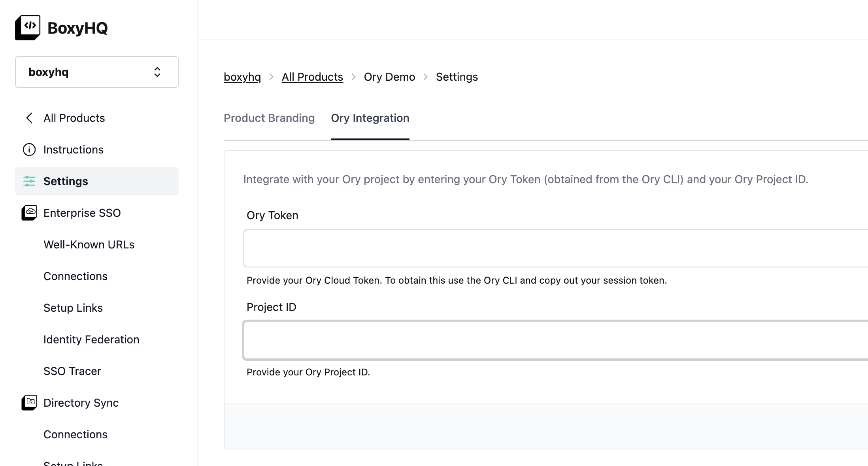Select Setup Links under Enterprise SSO
Viewport: 868px width, 466px height.
tap(73, 307)
